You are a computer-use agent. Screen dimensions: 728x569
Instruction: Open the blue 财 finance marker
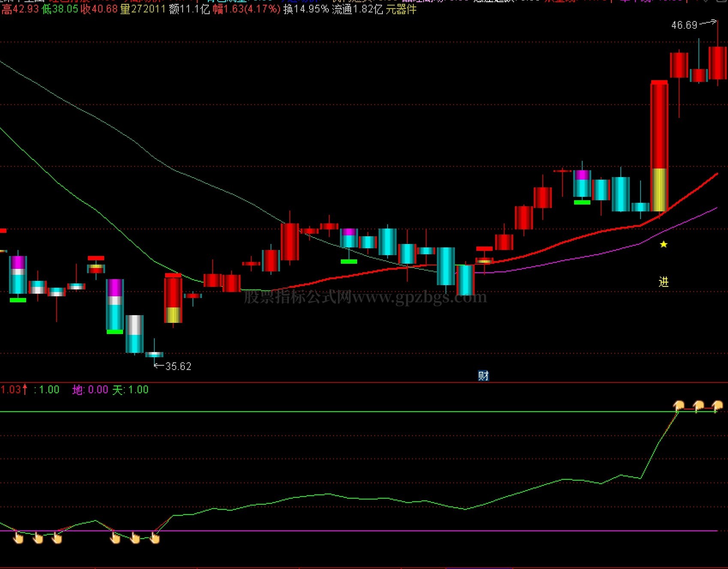point(483,376)
